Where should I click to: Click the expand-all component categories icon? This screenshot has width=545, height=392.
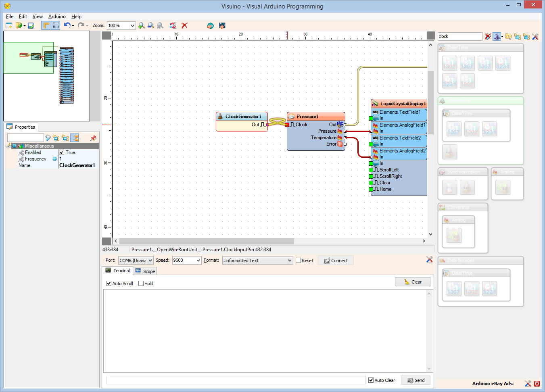click(x=518, y=36)
